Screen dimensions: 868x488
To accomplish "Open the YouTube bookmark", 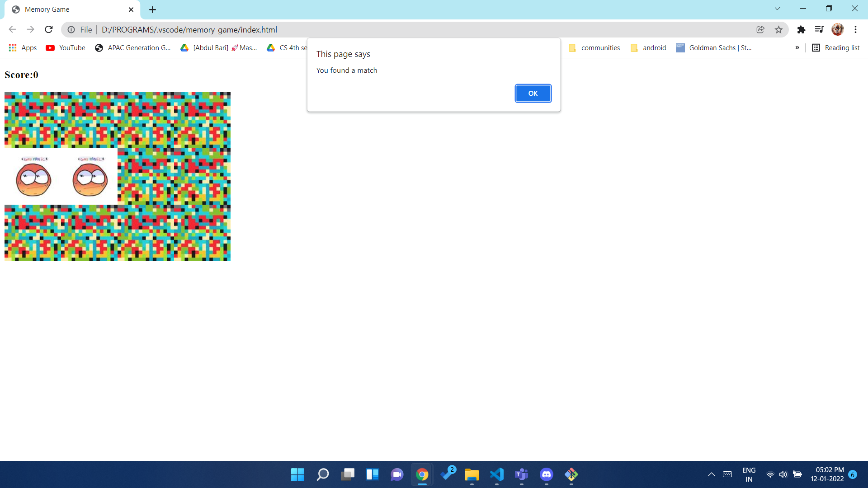I will 66,48.
